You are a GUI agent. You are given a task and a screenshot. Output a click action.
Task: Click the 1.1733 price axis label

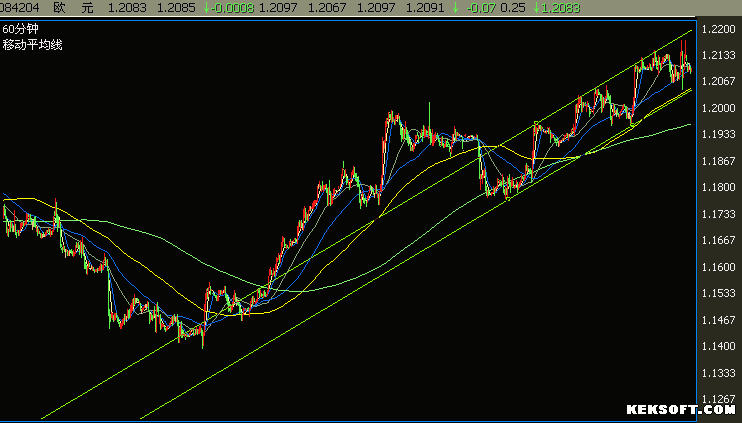(718, 214)
